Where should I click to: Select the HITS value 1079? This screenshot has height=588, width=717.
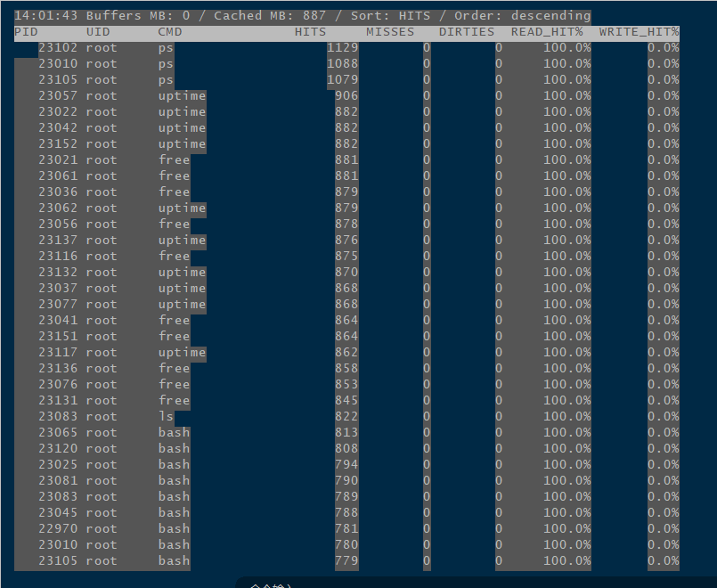[343, 80]
